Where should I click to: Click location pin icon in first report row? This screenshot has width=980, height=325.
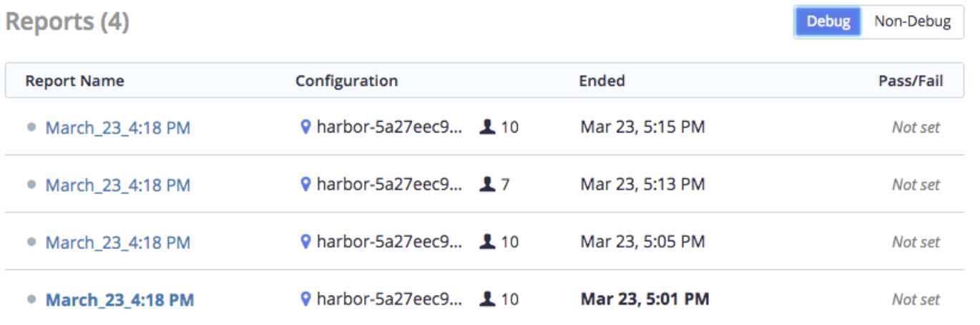pyautogui.click(x=305, y=127)
